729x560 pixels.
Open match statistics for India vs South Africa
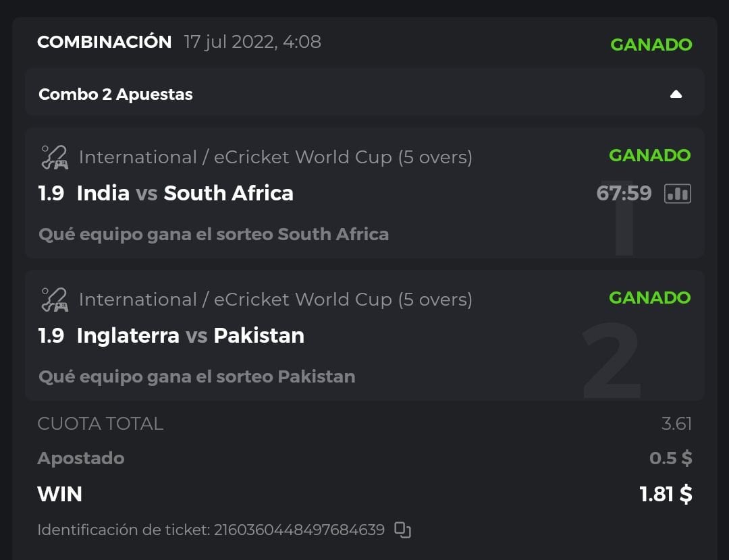click(677, 194)
